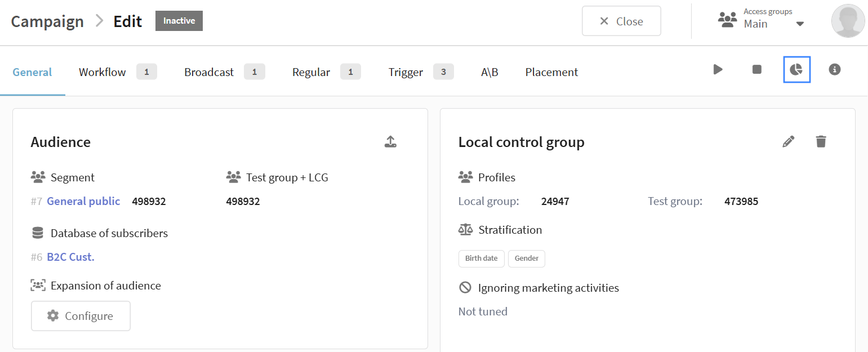Open the B2C Cust. database link
Image resolution: width=868 pixels, height=352 pixels.
click(70, 257)
